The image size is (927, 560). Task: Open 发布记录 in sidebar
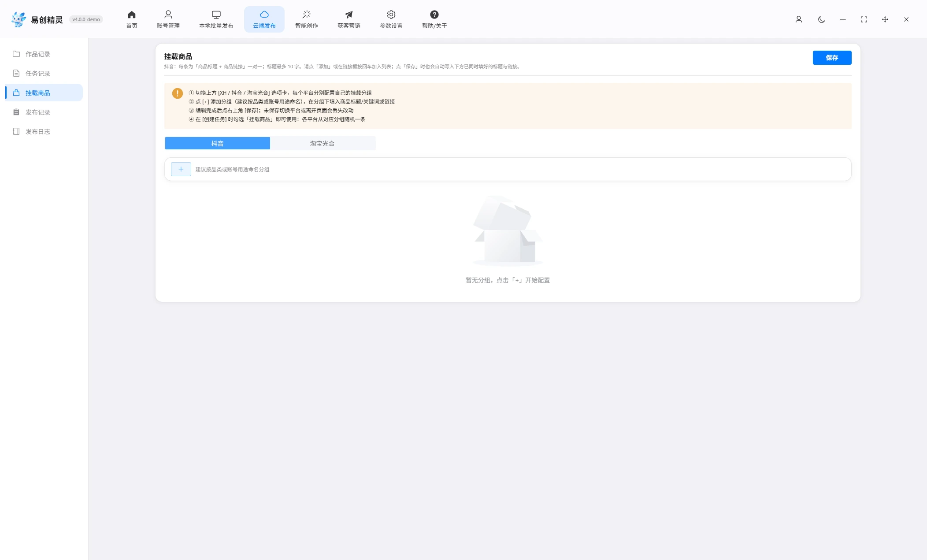click(44, 112)
